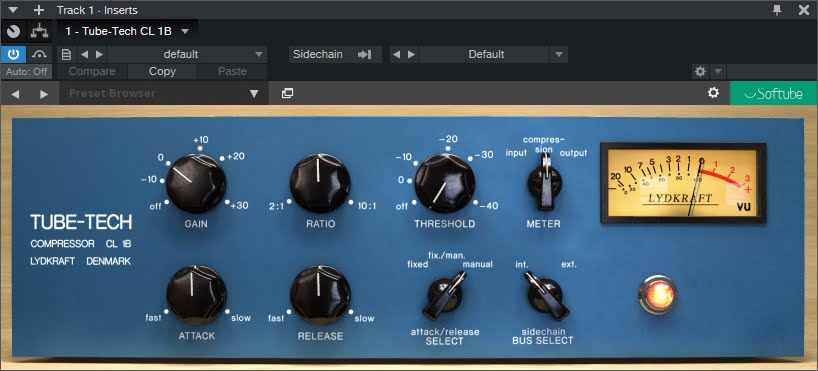Choose the manual attack/release mode label
The height and width of the screenshot is (371, 818).
point(477,265)
